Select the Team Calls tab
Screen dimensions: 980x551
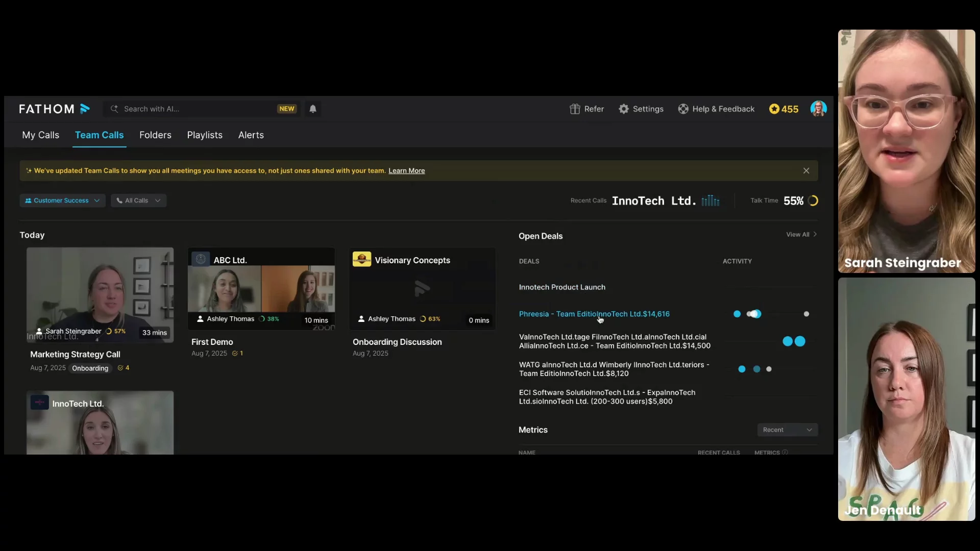coord(99,135)
